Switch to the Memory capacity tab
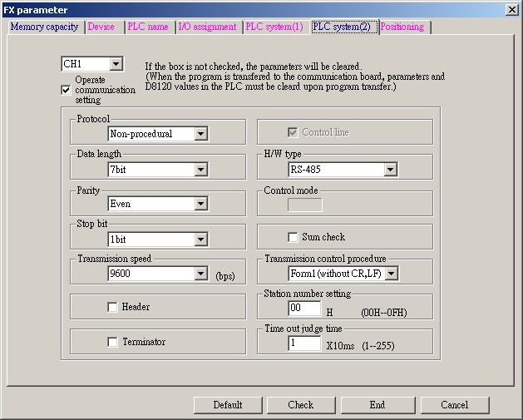The height and width of the screenshot is (420, 523). click(x=44, y=27)
